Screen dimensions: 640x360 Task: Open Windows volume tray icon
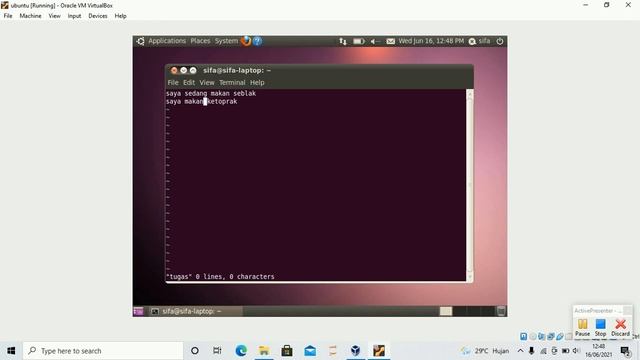576,351
